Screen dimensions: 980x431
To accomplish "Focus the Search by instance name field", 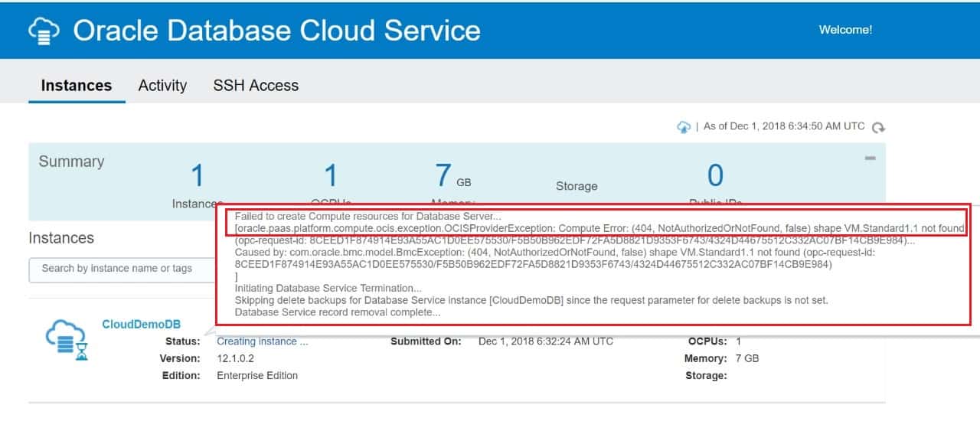I will click(x=122, y=269).
